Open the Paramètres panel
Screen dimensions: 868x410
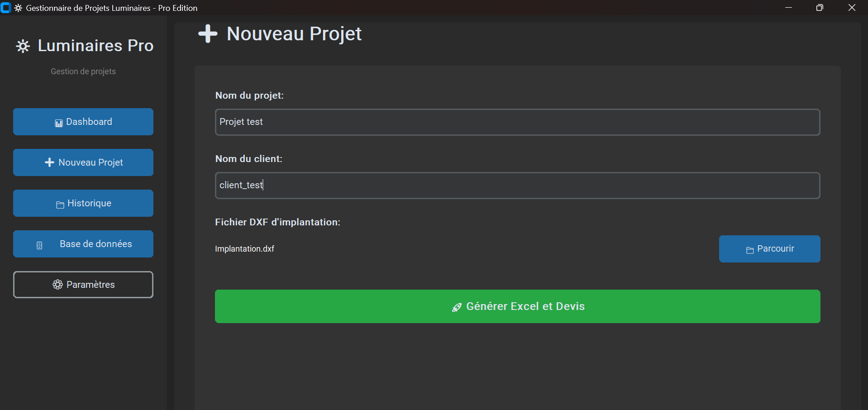[x=83, y=285]
